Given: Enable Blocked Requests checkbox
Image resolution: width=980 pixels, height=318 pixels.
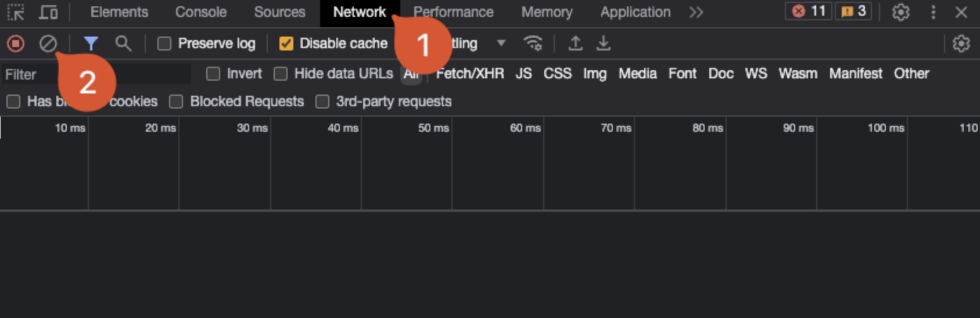Looking at the screenshot, I should 176,102.
